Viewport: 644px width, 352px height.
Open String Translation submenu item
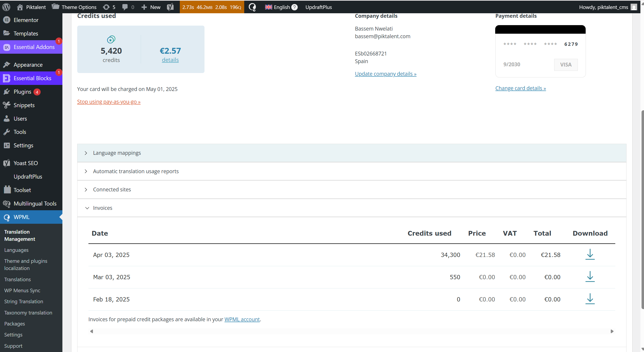pos(24,301)
